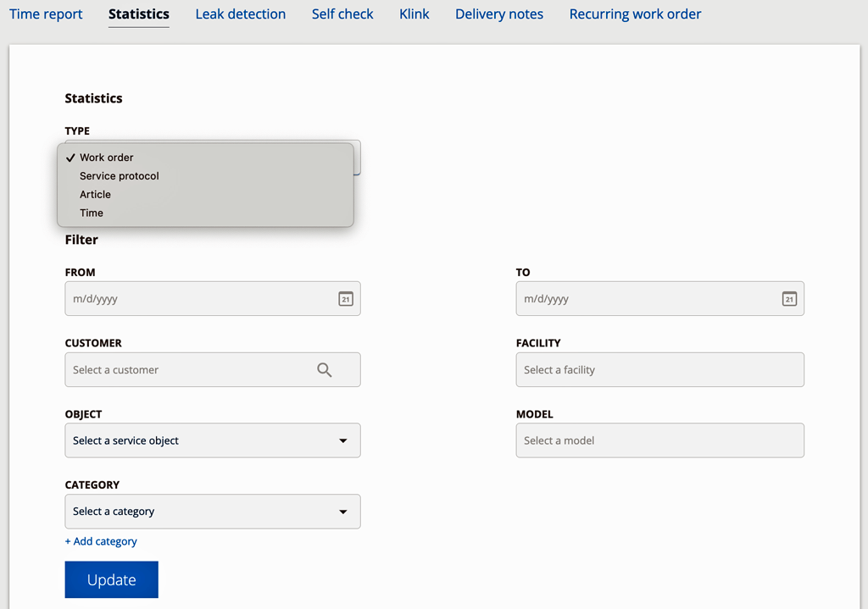
Task: Open the Time report tab
Action: coord(46,14)
